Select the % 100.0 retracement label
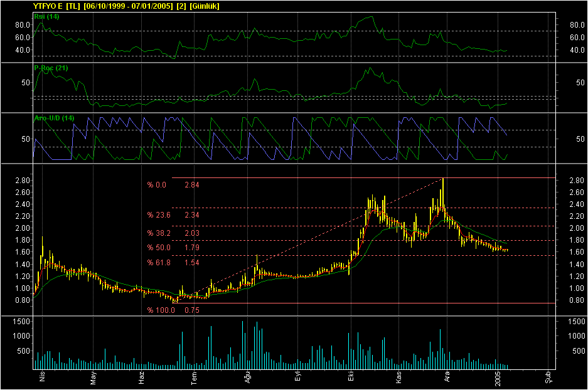588x390 pixels. (x=161, y=310)
